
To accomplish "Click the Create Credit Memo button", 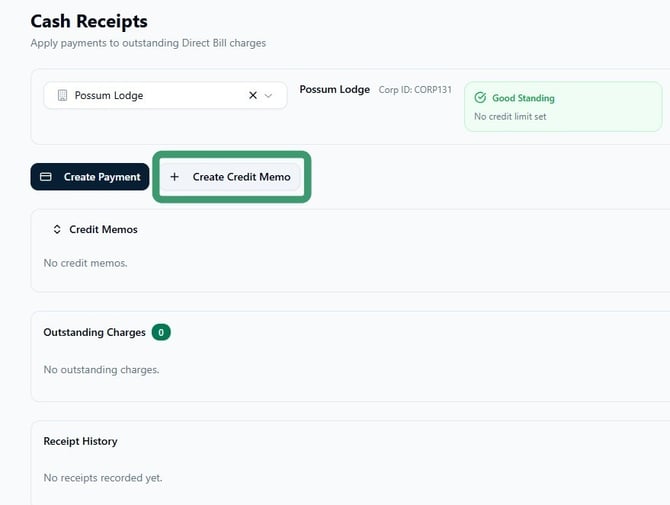I will tap(231, 177).
